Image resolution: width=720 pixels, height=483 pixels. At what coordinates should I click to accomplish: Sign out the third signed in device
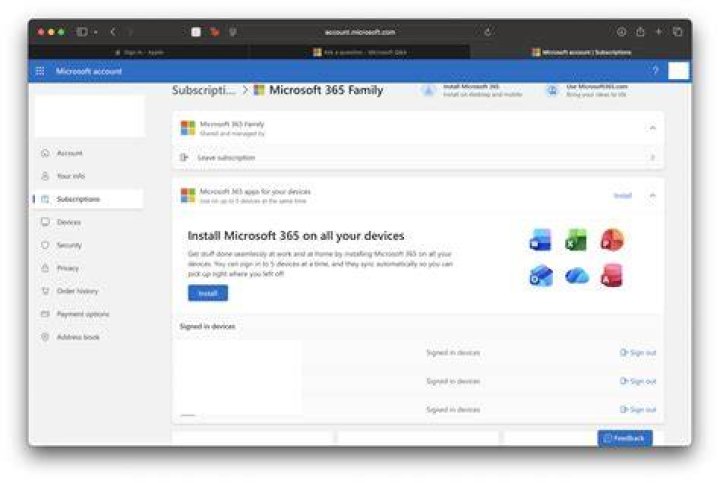coord(638,409)
